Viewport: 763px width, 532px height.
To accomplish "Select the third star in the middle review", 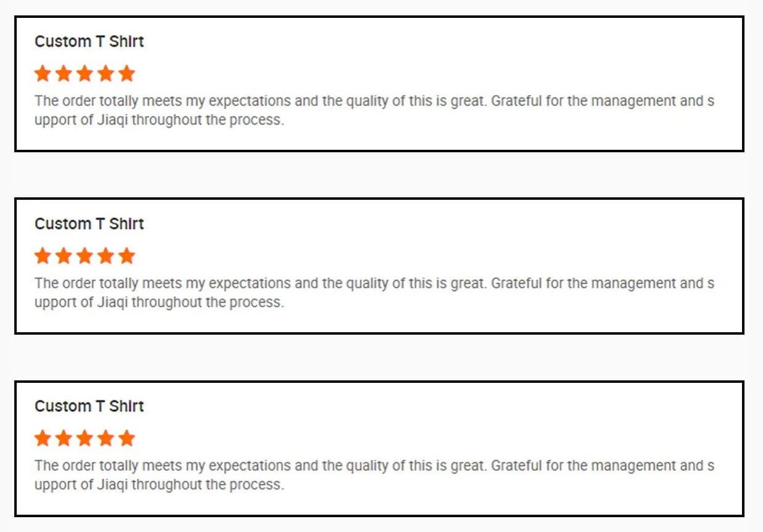I will pos(84,256).
